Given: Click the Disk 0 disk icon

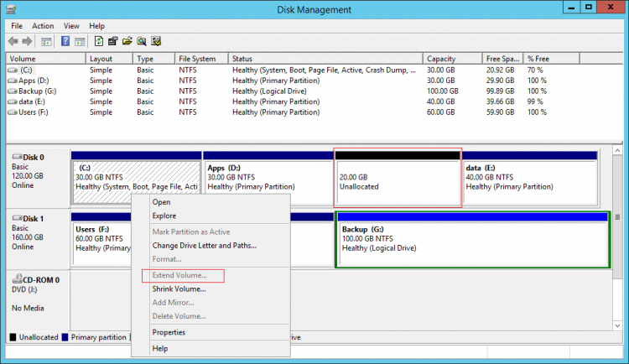Looking at the screenshot, I should tap(17, 157).
